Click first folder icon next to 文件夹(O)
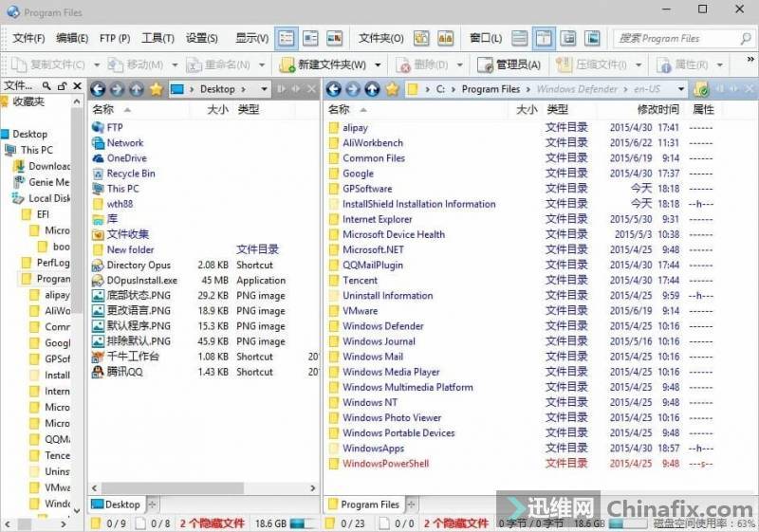 tap(421, 38)
